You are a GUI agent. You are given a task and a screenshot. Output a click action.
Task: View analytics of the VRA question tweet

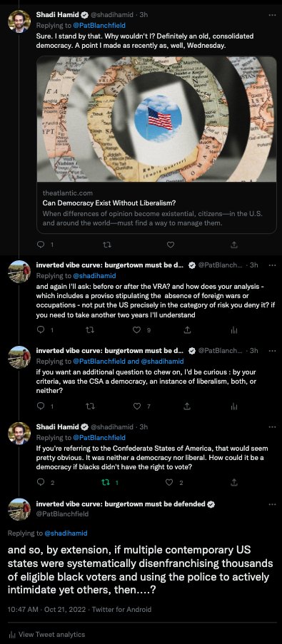[x=234, y=329]
